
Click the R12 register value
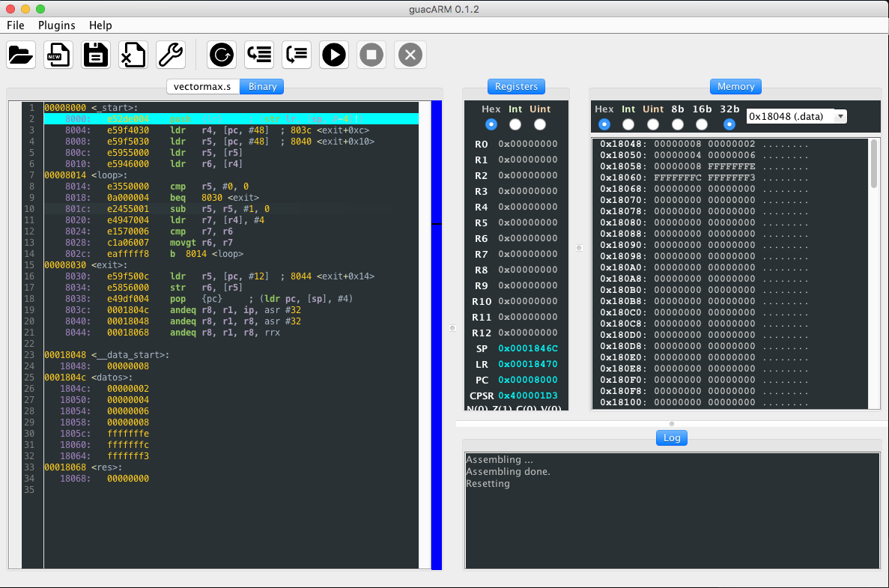point(528,333)
